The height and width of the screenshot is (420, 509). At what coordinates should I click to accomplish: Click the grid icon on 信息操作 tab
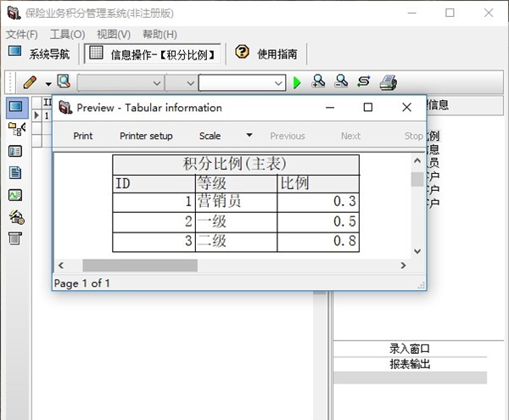[x=96, y=53]
